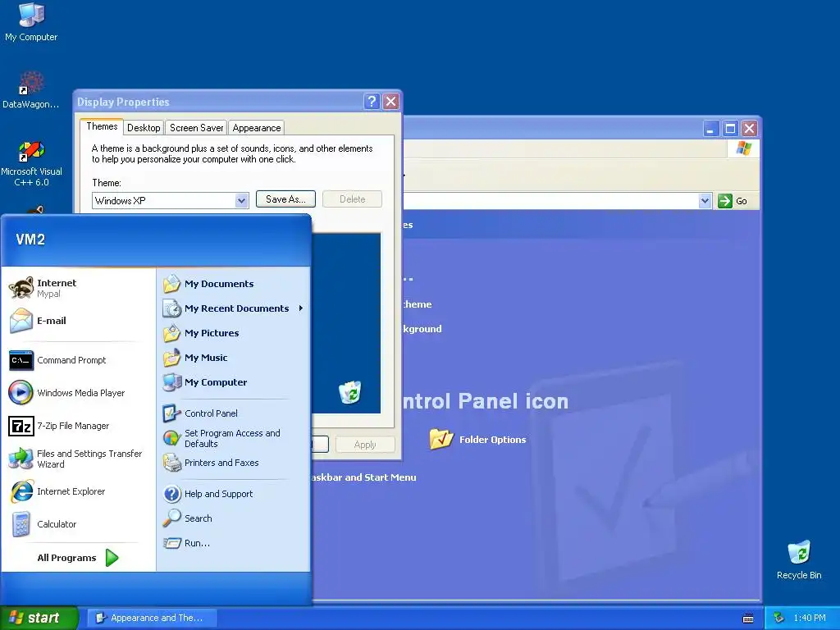The width and height of the screenshot is (840, 630).
Task: Launch Command Prompt from Start menu
Action: pyautogui.click(x=71, y=360)
